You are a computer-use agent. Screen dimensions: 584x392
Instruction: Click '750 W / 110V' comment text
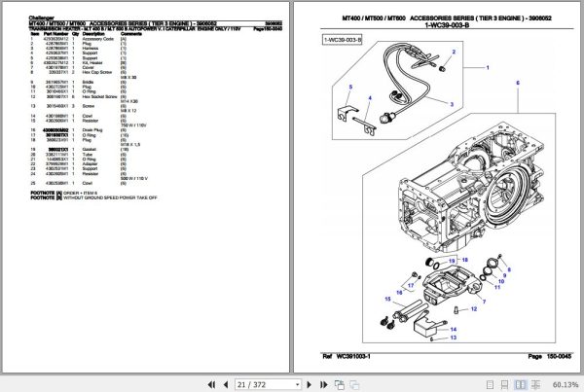pos(133,125)
